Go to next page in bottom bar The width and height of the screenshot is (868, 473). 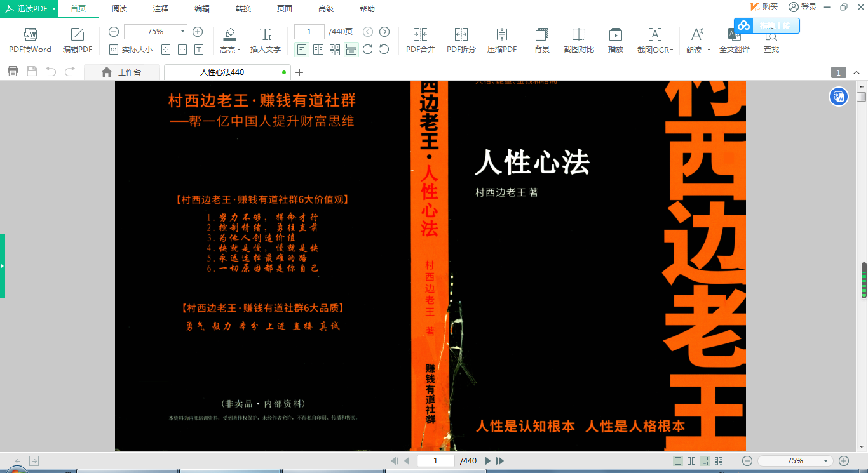488,461
